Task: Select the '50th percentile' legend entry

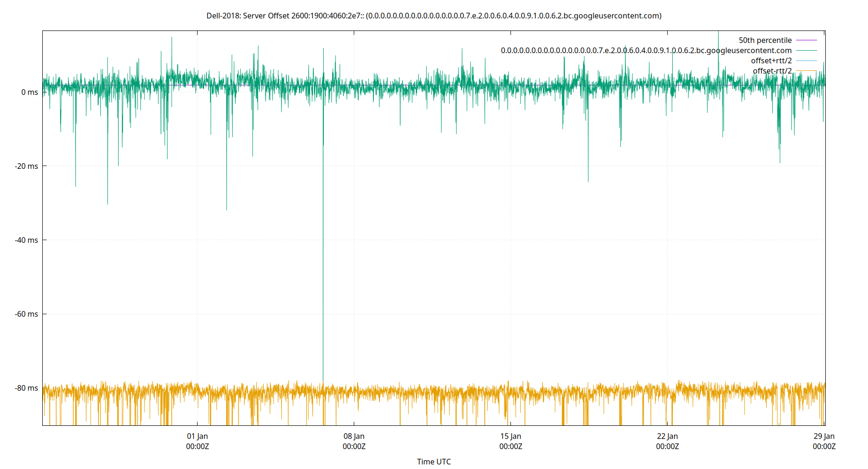Action: [765, 40]
